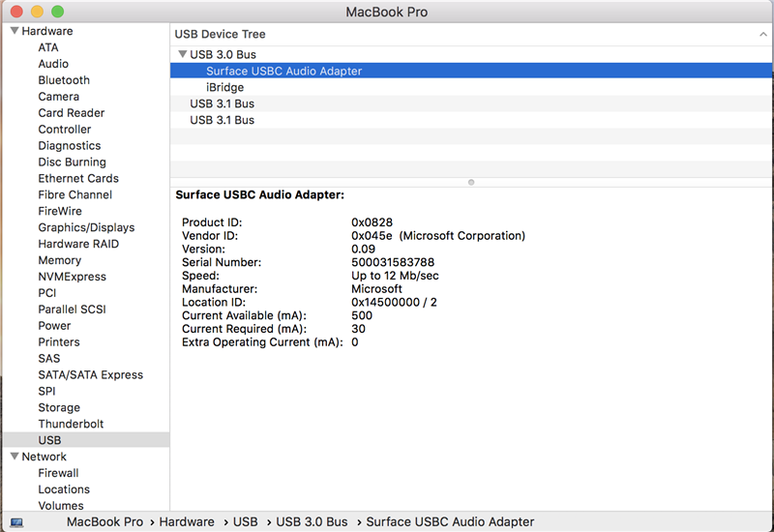Open Graphics/Displays information
Screen dimensions: 774x532
point(86,227)
